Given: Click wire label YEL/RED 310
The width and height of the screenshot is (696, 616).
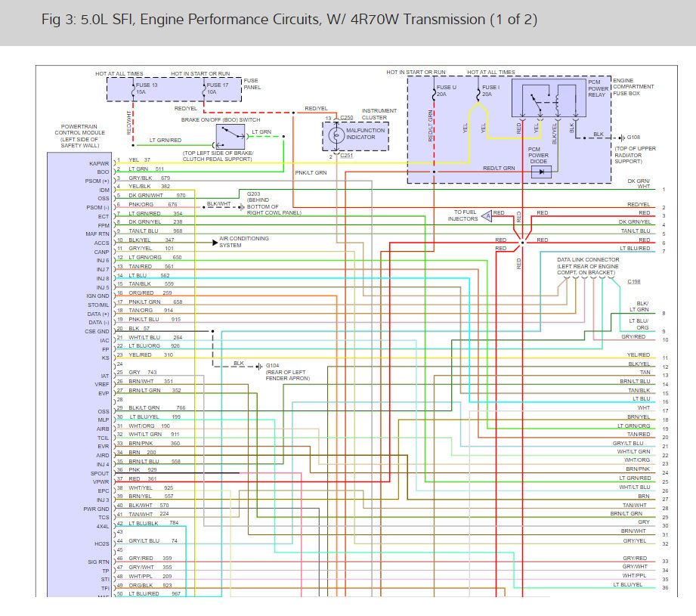Looking at the screenshot, I should coord(151,355).
